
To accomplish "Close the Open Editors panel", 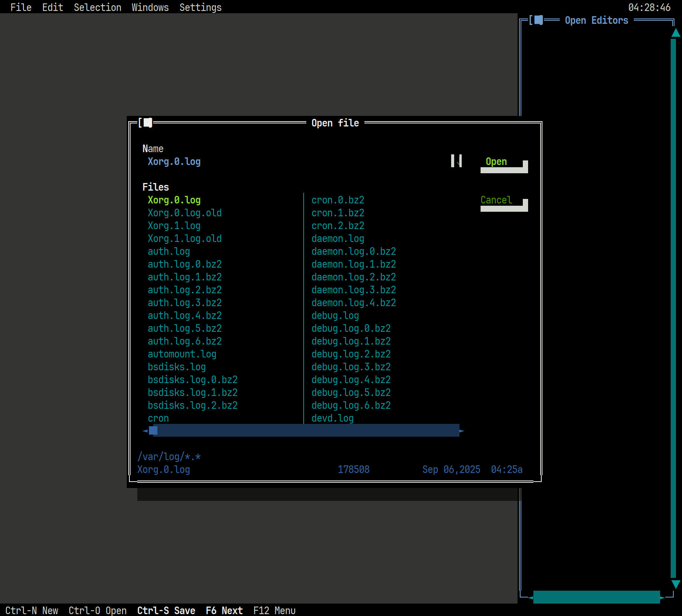I will tap(538, 20).
